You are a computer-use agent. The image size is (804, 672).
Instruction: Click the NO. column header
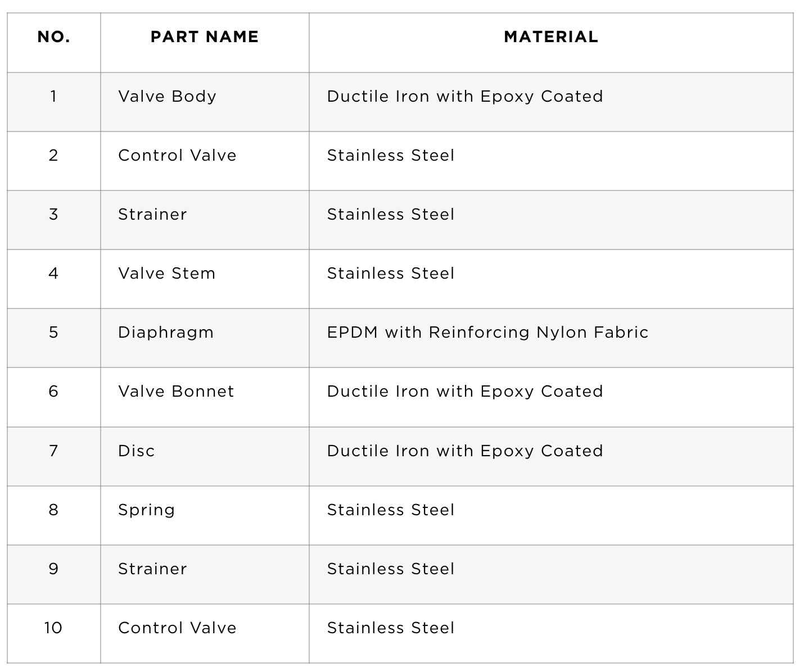(54, 37)
